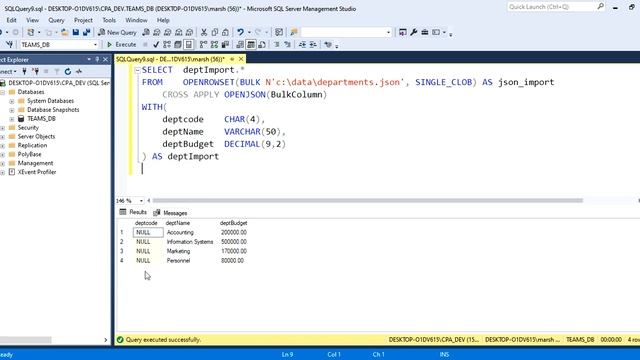Select the Management folder
This screenshot has width=640, height=360.
pyautogui.click(x=35, y=163)
